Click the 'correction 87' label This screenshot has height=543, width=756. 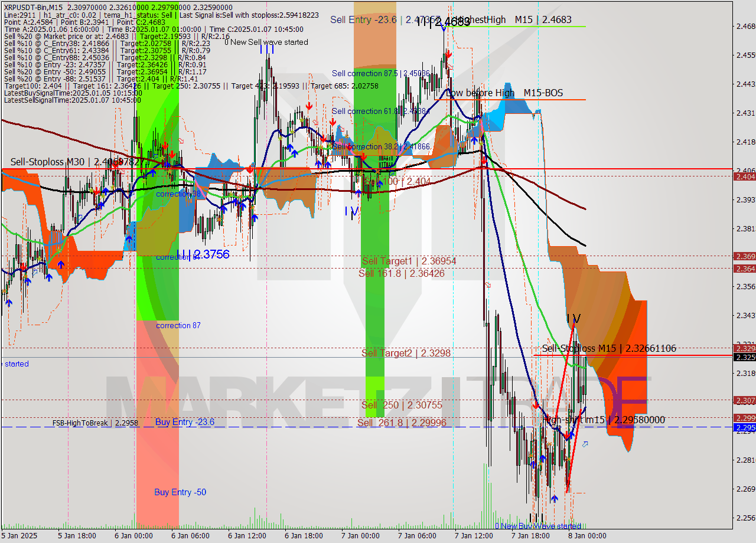(178, 325)
